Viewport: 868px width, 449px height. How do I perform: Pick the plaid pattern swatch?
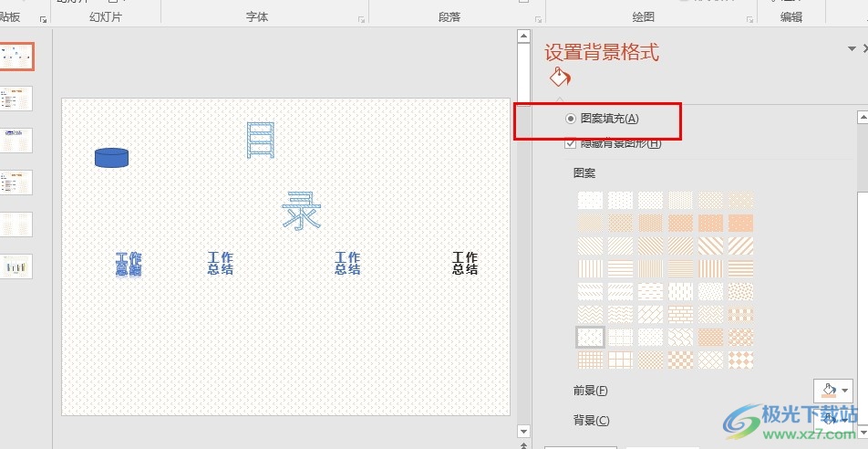point(740,314)
